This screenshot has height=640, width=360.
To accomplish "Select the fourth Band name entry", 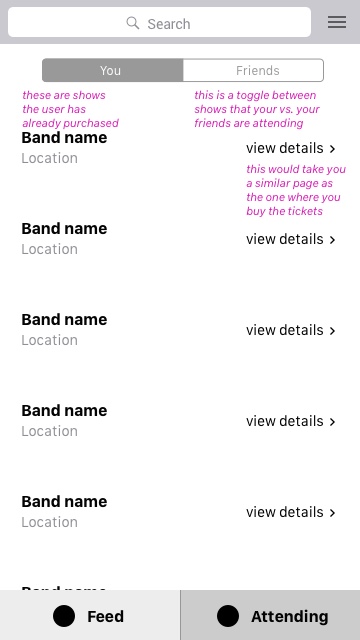I will pos(64,411).
